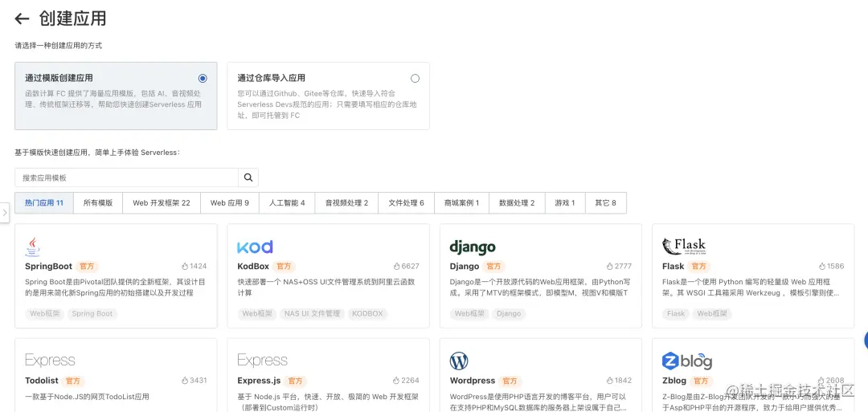Click 官方 badge next to KodBox
Viewport: 868px width, 412px height.
click(284, 266)
